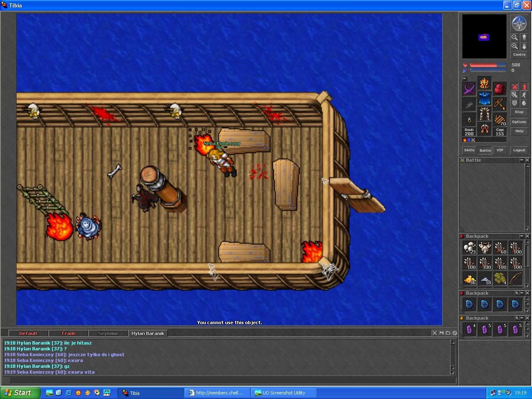Screen dimensions: 532x399
Task: Enable offensive full attack mode
Action: 515,86
